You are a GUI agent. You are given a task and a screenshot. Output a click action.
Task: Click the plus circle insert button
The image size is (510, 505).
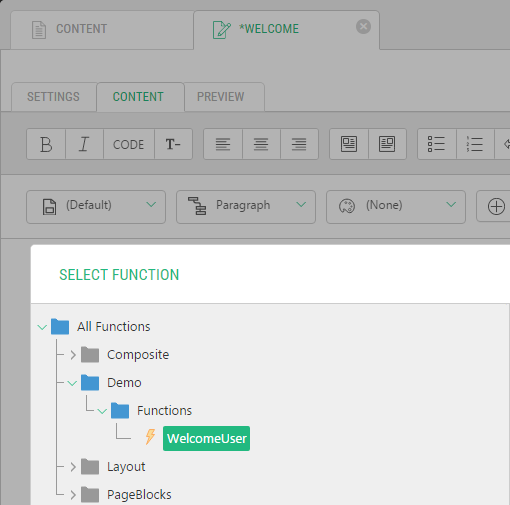[x=496, y=206]
